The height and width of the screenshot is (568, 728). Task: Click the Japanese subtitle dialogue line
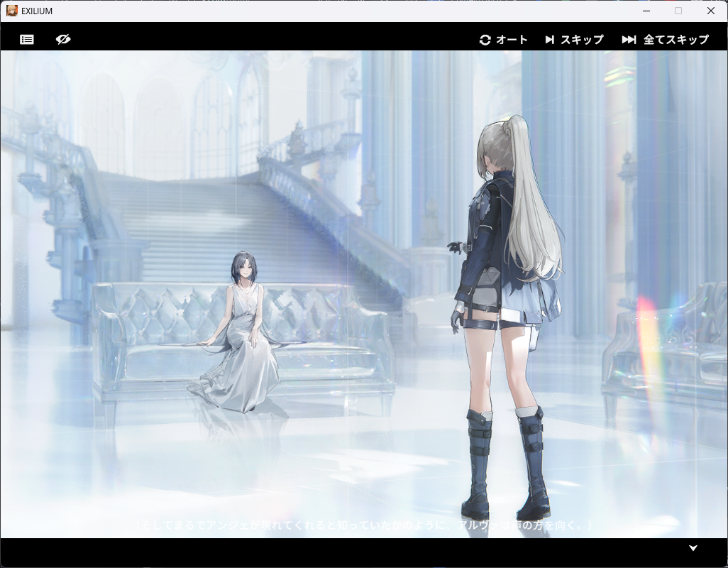(363, 525)
